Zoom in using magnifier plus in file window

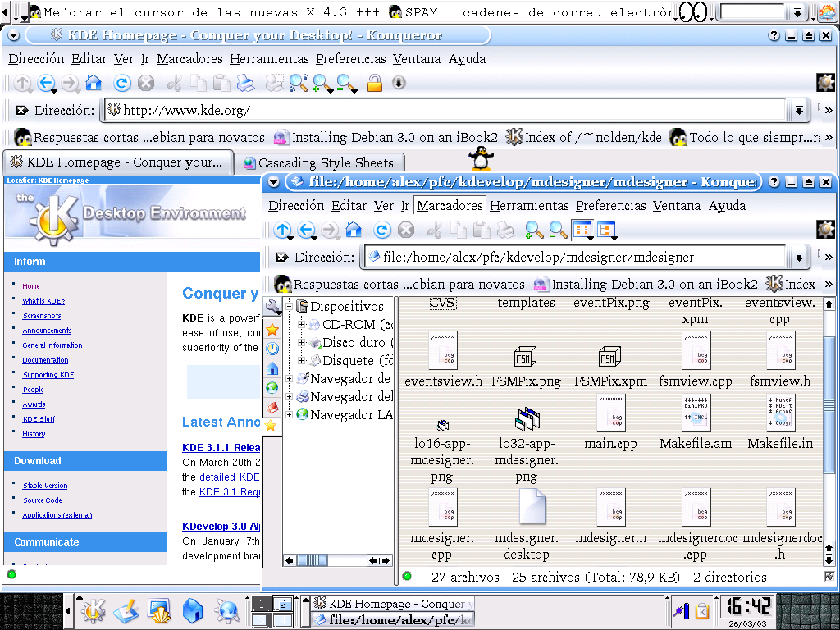coord(534,231)
